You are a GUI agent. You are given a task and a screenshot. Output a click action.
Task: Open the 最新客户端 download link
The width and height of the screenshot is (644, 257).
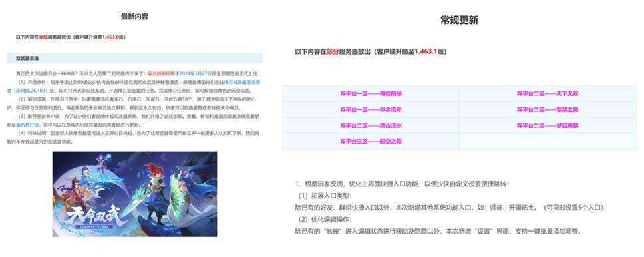coord(27,125)
